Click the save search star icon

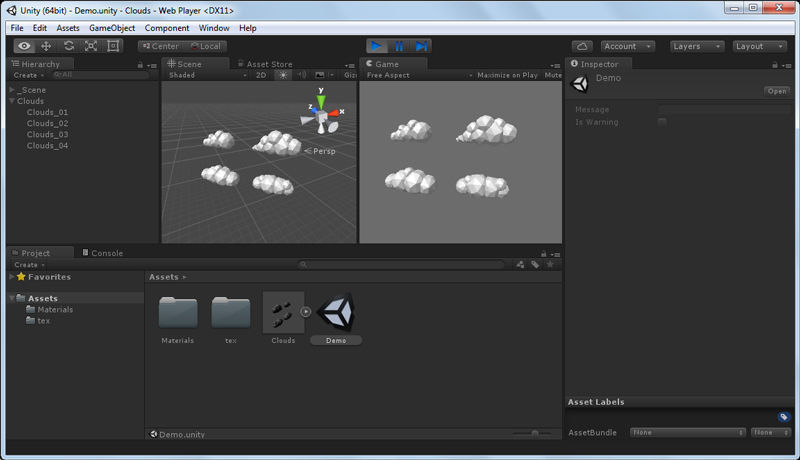pos(550,265)
